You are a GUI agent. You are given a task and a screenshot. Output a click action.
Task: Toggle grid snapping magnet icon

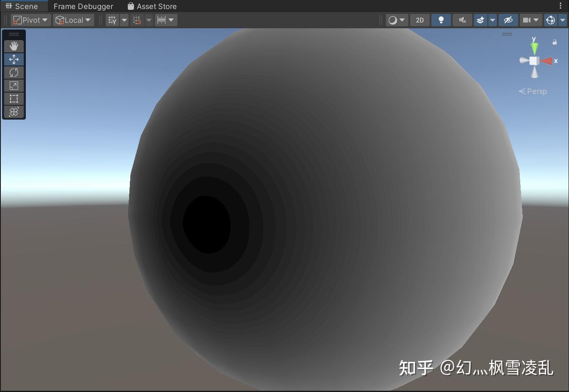[x=137, y=20]
